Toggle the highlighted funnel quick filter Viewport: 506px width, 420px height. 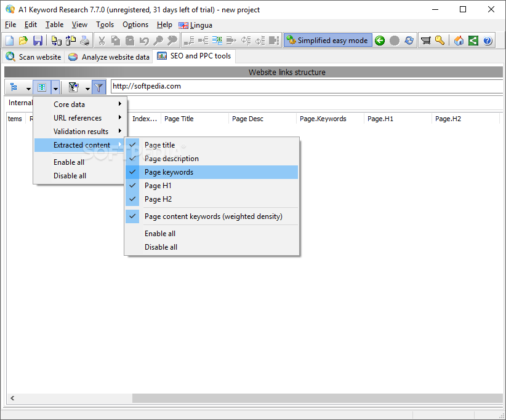pos(98,87)
